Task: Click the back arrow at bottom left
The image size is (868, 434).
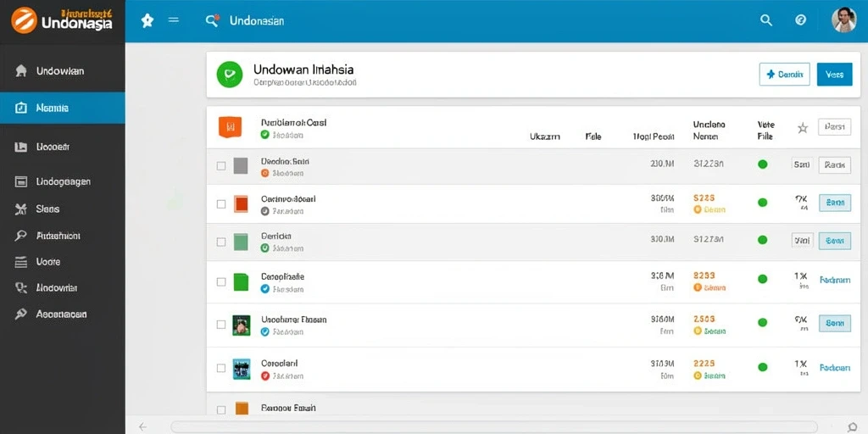Action: coord(142,426)
